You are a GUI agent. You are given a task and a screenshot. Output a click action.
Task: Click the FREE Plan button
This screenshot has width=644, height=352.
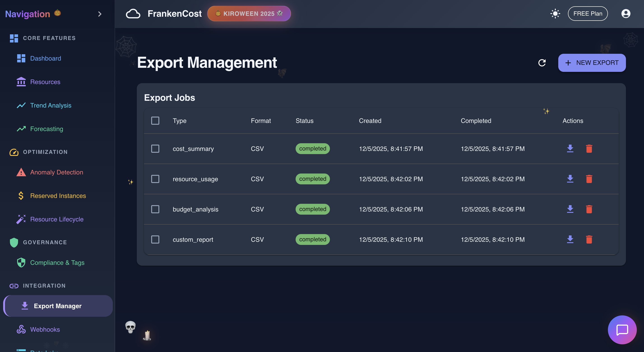pos(588,14)
